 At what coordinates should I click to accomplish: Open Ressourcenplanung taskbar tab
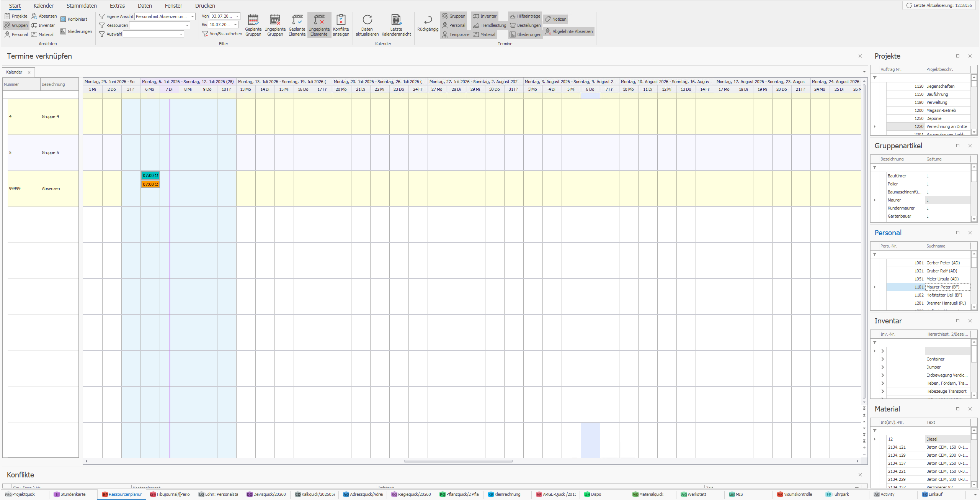122,494
